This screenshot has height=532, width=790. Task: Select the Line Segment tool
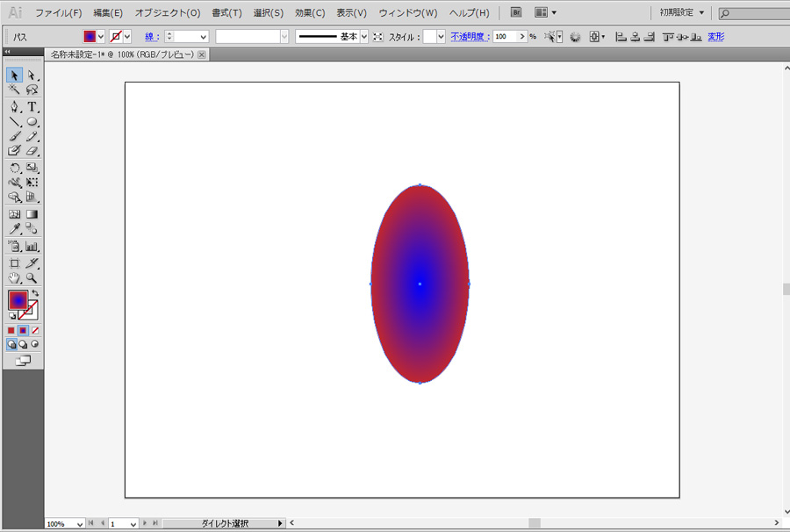click(14, 121)
